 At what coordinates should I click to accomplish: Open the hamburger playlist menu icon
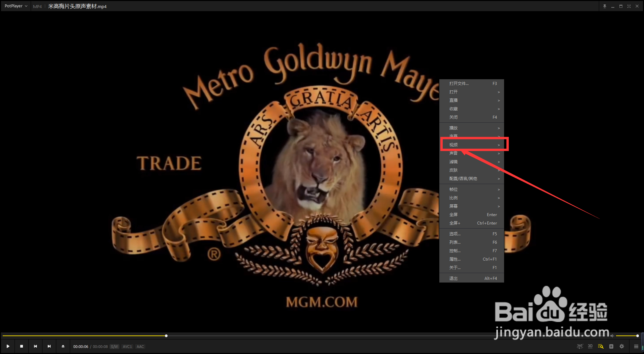[636, 346]
